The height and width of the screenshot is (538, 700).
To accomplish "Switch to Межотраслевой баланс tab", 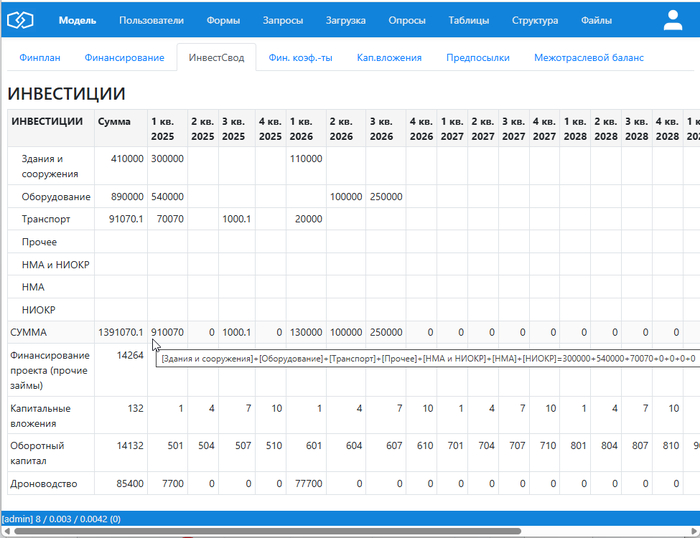I will click(x=588, y=58).
